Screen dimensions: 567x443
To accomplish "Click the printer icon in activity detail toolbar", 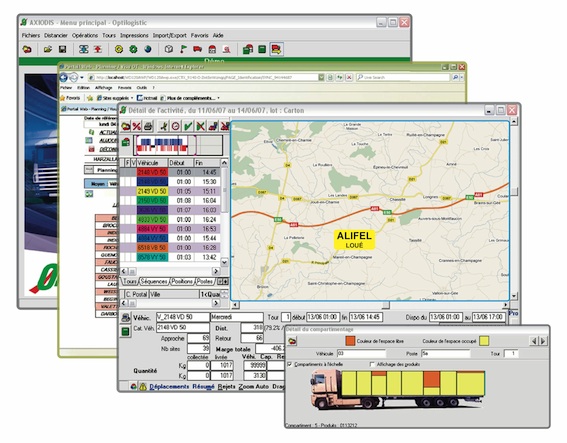I will 148,126.
